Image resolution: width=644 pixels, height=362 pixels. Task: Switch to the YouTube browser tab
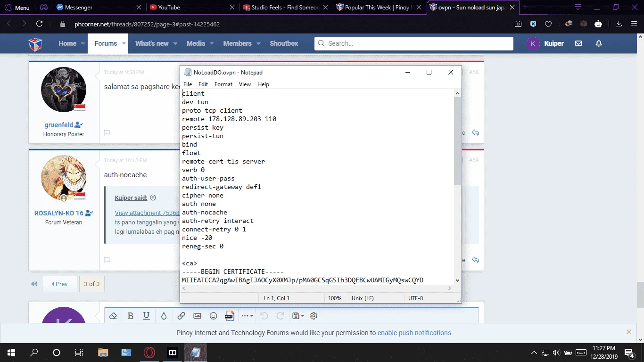(x=192, y=8)
